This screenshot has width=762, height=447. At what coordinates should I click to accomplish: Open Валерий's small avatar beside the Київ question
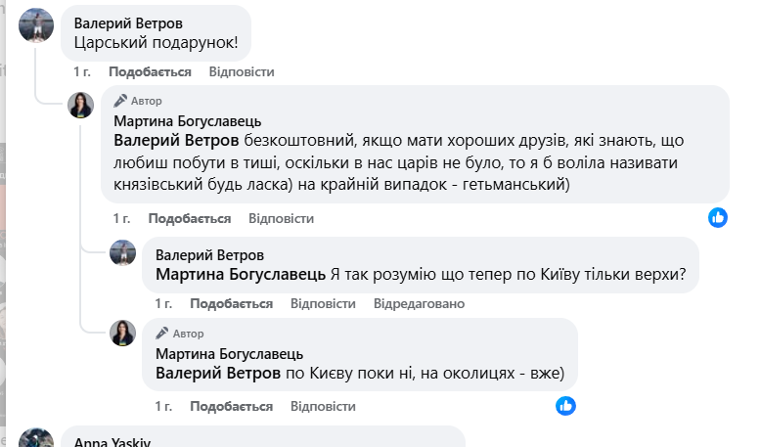coord(122,252)
